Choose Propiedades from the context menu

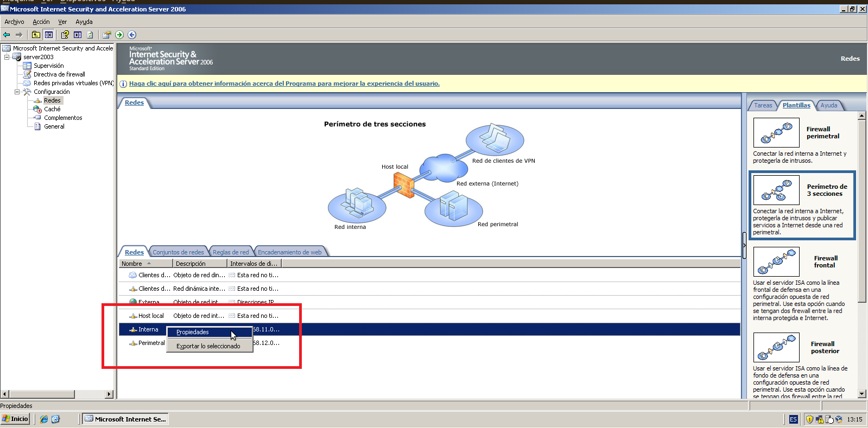209,332
